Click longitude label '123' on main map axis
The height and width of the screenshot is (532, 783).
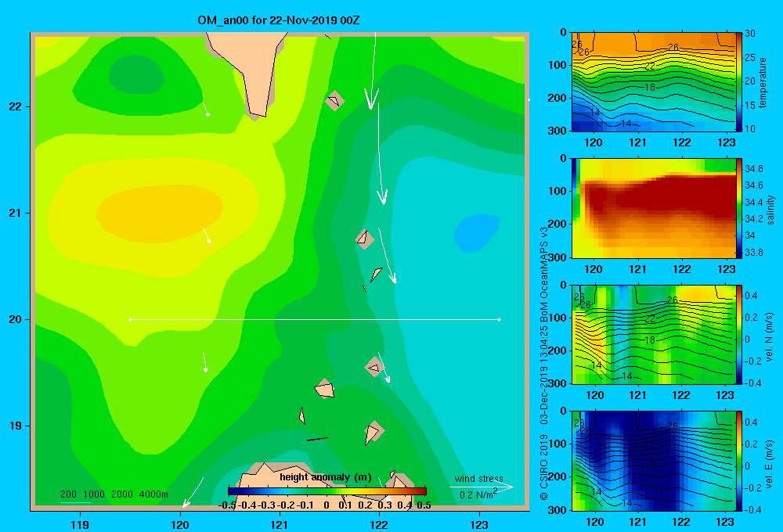coord(479,525)
